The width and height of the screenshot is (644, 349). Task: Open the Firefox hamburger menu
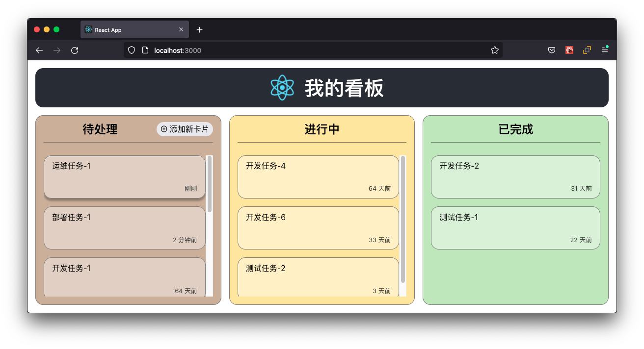point(605,50)
